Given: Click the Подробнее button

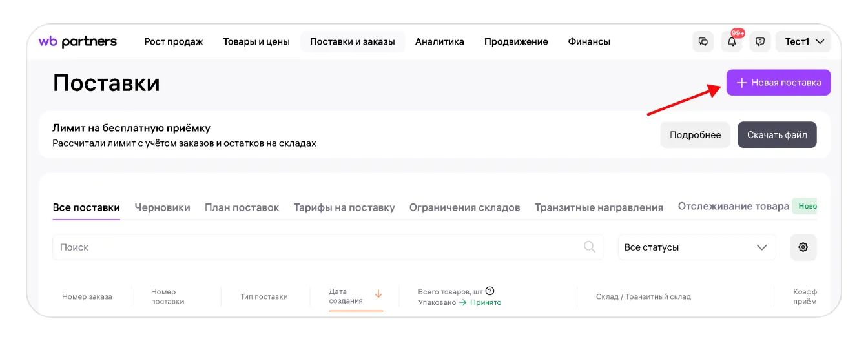Looking at the screenshot, I should point(695,135).
